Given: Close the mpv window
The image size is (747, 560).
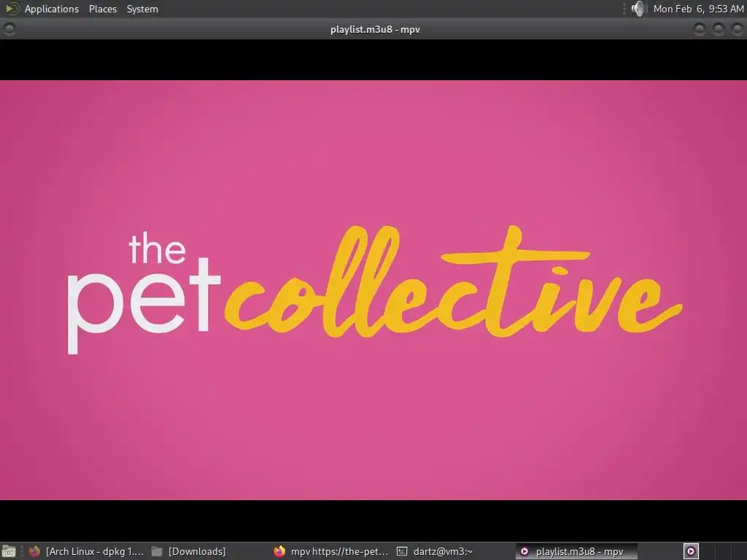Looking at the screenshot, I should tap(737, 29).
